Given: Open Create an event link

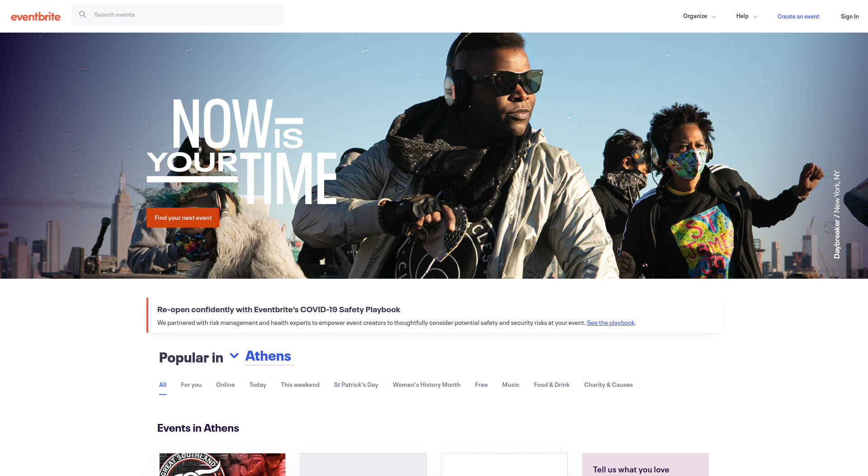Looking at the screenshot, I should 798,16.
